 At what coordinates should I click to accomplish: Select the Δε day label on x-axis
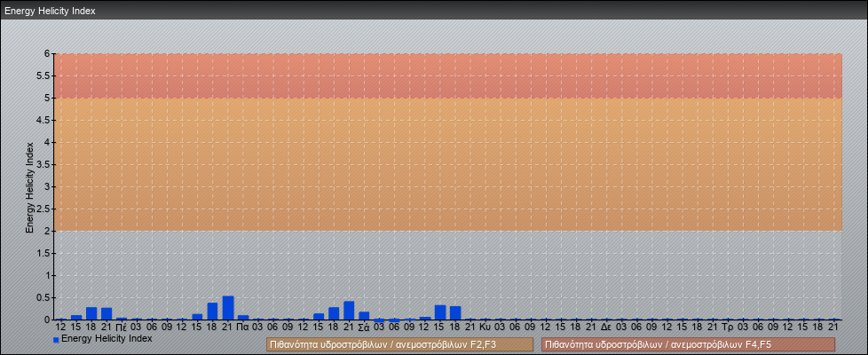(x=607, y=327)
